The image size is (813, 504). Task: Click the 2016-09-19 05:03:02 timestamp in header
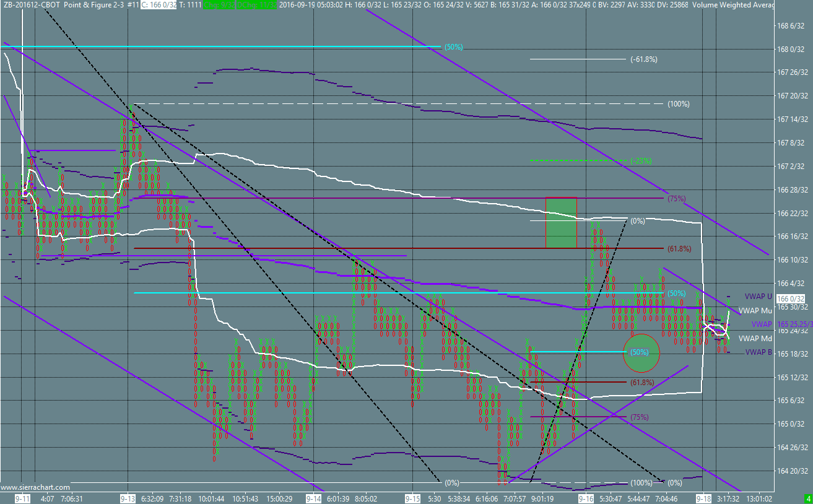pyautogui.click(x=312, y=4)
